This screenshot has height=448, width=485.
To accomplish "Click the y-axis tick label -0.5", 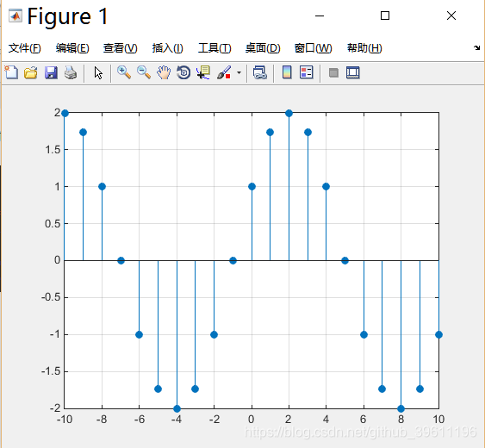I will [51, 297].
